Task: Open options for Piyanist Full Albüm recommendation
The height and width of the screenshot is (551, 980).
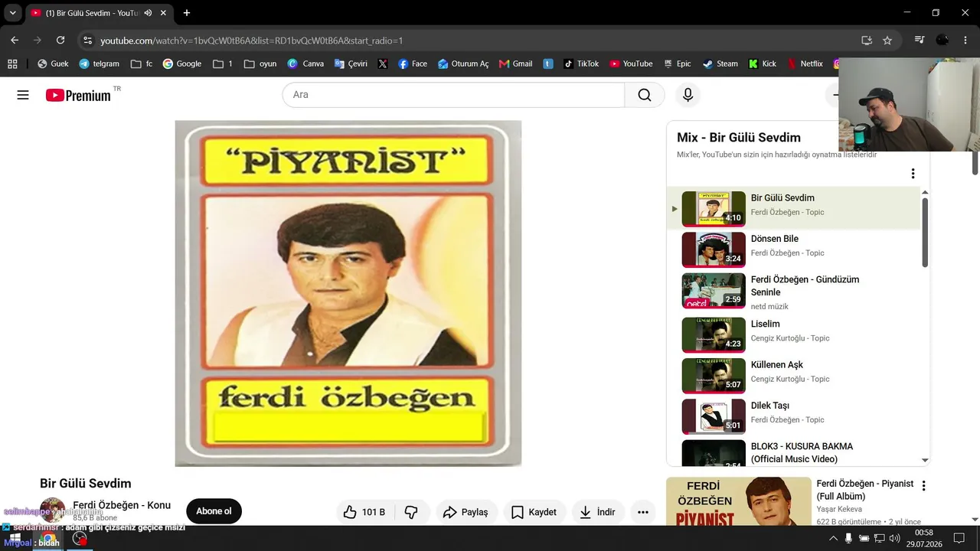Action: pos(923,486)
